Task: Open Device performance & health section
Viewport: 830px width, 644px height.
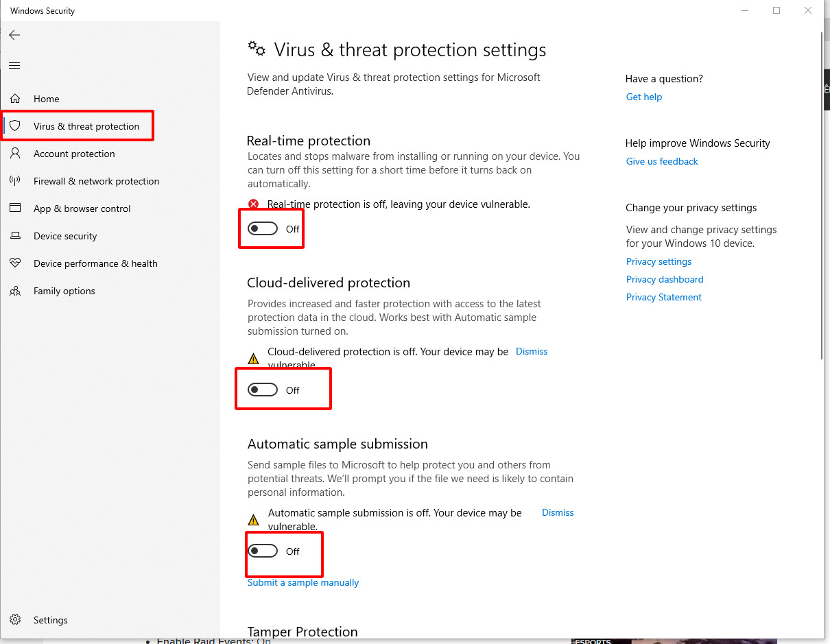Action: point(95,263)
